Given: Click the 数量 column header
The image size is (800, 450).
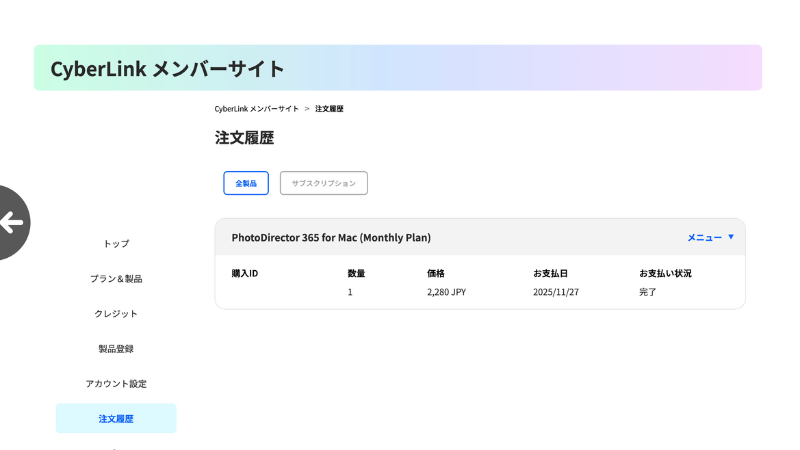Looking at the screenshot, I should coord(356,273).
